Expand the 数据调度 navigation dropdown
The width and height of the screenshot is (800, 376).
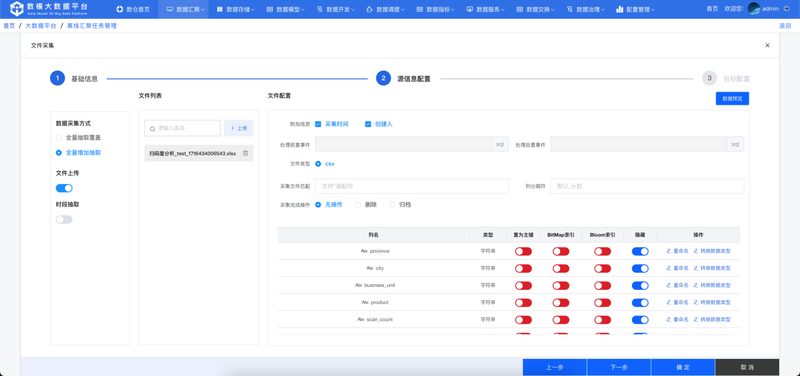pyautogui.click(x=386, y=9)
